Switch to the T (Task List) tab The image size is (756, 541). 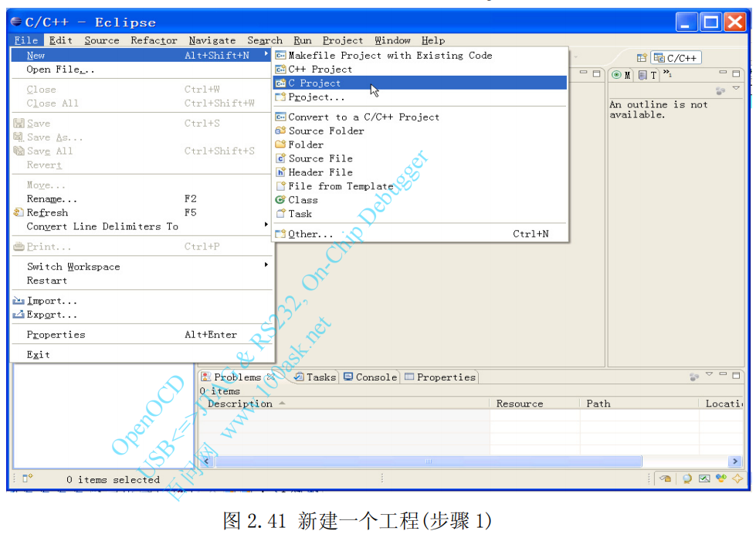pos(648,75)
